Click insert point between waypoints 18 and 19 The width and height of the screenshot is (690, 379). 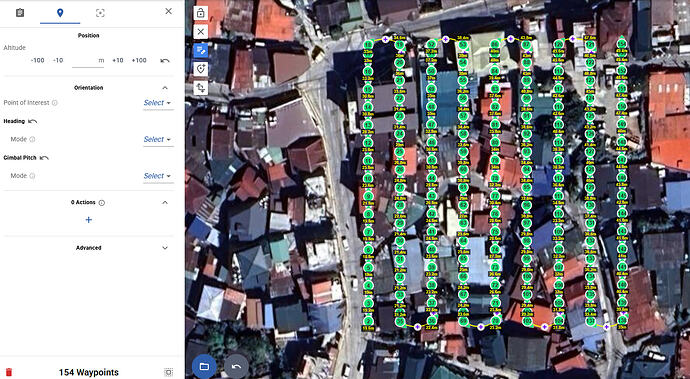(385, 39)
